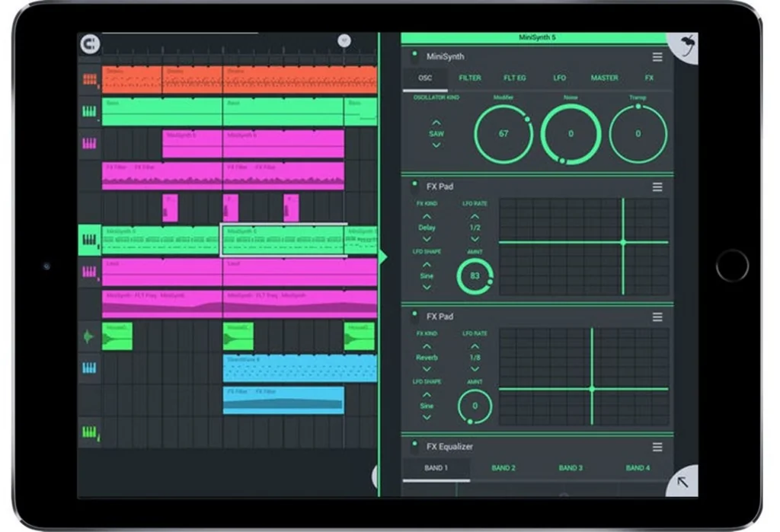This screenshot has height=532, width=780.
Task: Click the XY pad of Reverb FX Pad
Action: point(584,377)
